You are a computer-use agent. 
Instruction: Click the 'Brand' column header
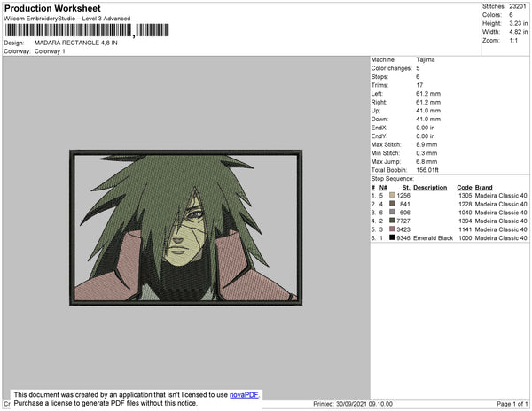483,188
